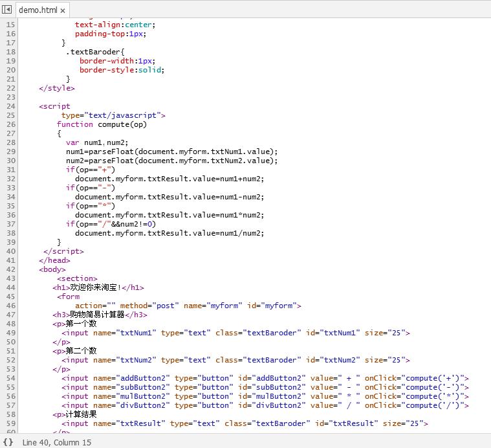Click the if(op=="+") line
The height and width of the screenshot is (448, 491).
[x=91, y=170]
